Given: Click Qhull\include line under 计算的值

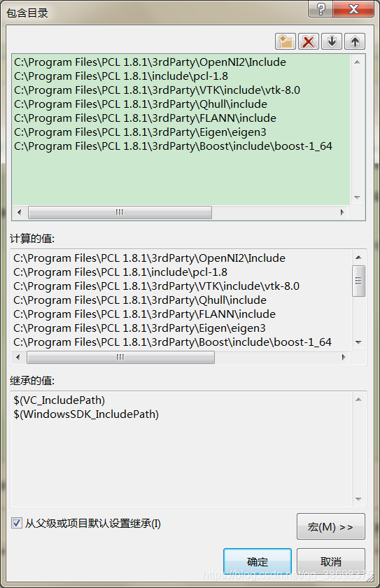Looking at the screenshot, I should 140,300.
